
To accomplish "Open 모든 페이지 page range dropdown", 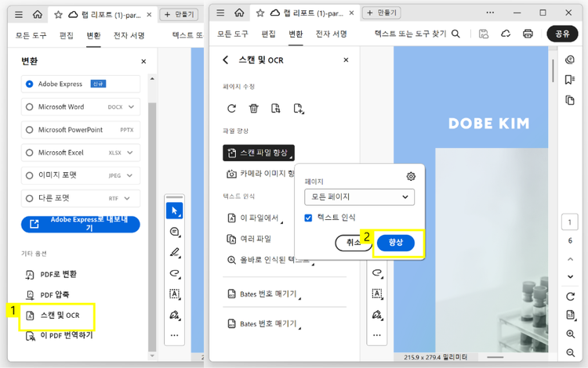I will coord(359,197).
